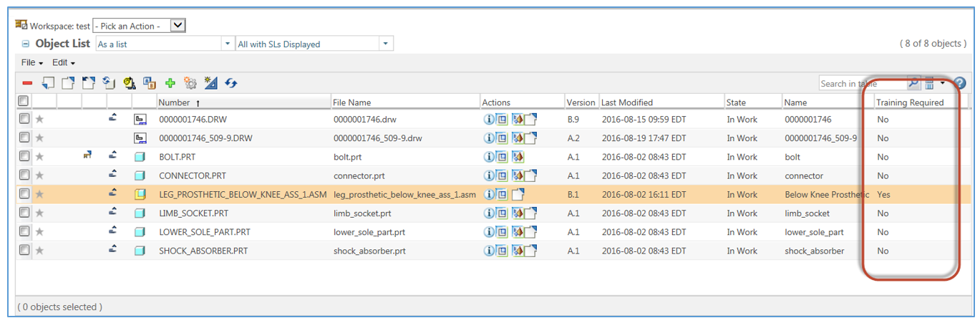
Task: Check the box for LOWER_SOLE_PART.PRT
Action: [24, 231]
